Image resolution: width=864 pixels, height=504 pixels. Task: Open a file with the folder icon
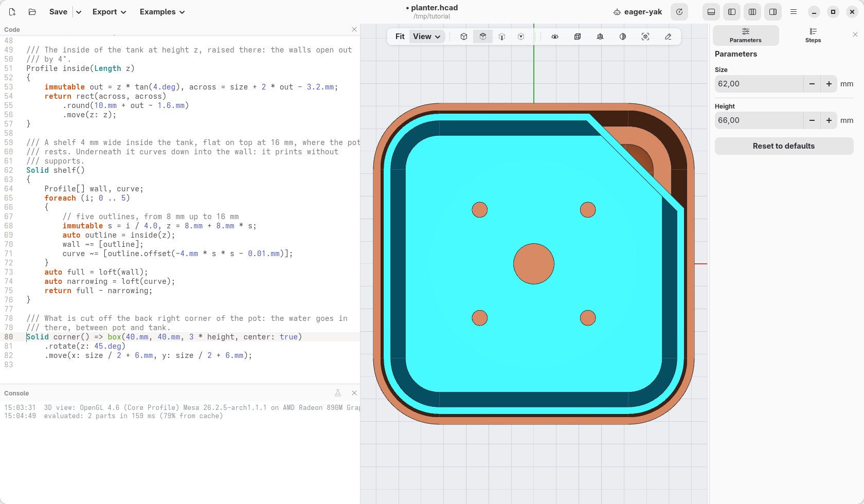pyautogui.click(x=32, y=12)
